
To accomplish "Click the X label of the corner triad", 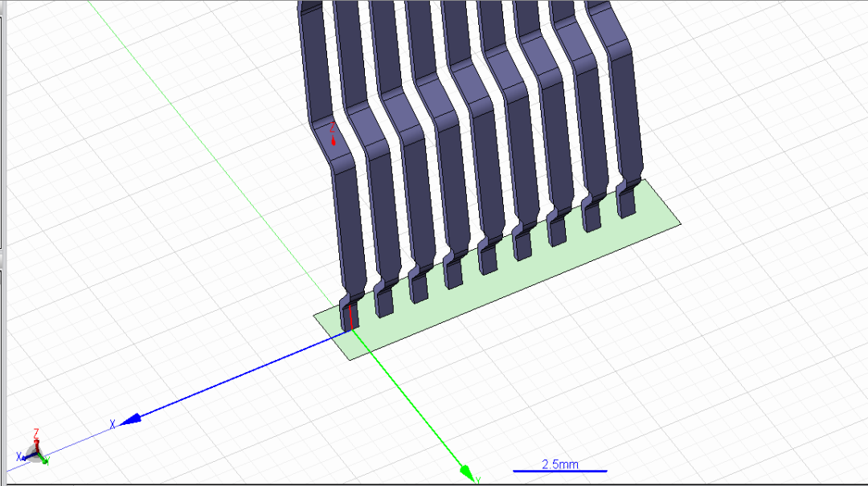I will point(19,456).
